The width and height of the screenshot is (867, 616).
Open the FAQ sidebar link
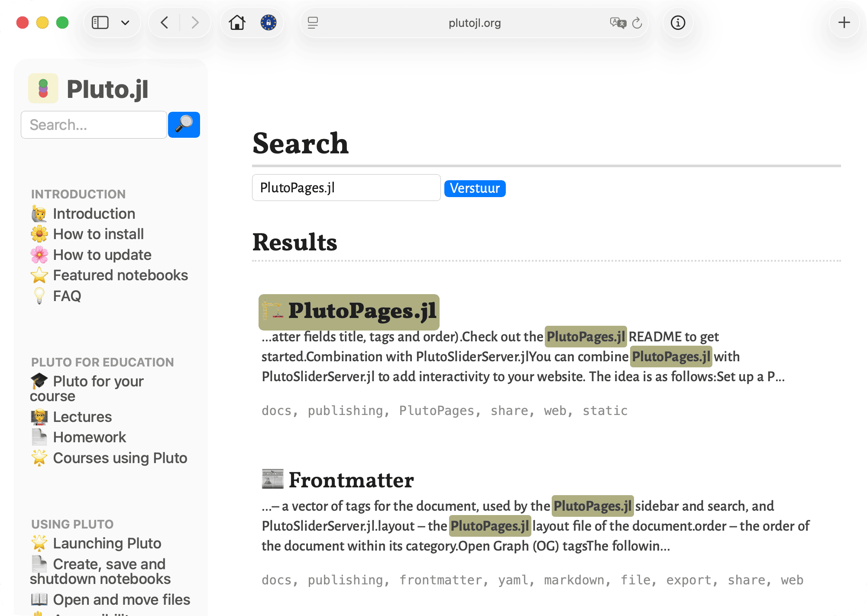point(67,296)
